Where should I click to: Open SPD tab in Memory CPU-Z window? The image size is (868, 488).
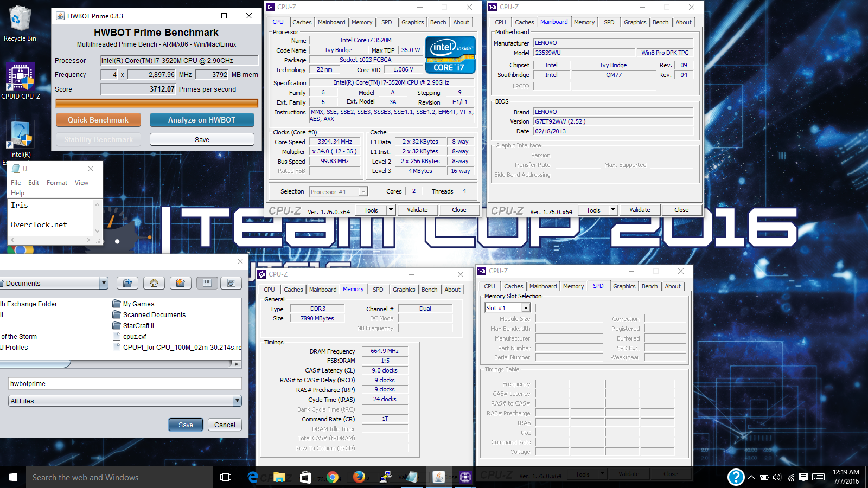(x=378, y=290)
